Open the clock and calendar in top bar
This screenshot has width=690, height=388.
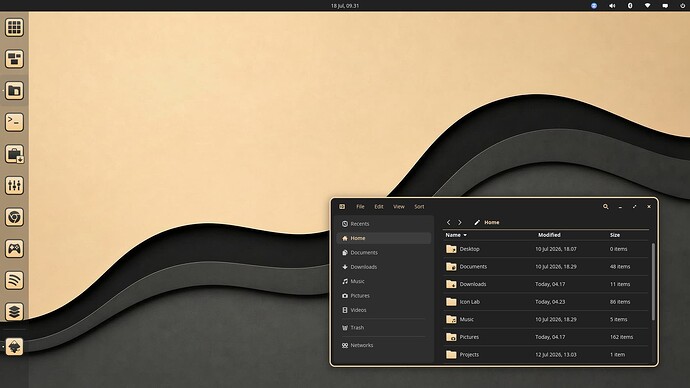[345, 6]
